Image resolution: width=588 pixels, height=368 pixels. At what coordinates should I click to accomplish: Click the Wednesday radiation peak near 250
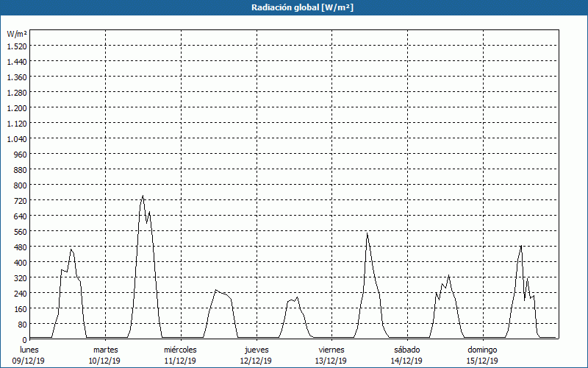click(215, 290)
